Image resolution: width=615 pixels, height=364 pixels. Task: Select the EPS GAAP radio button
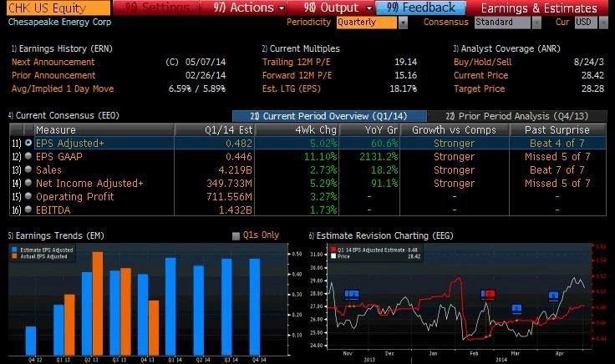tap(28, 156)
